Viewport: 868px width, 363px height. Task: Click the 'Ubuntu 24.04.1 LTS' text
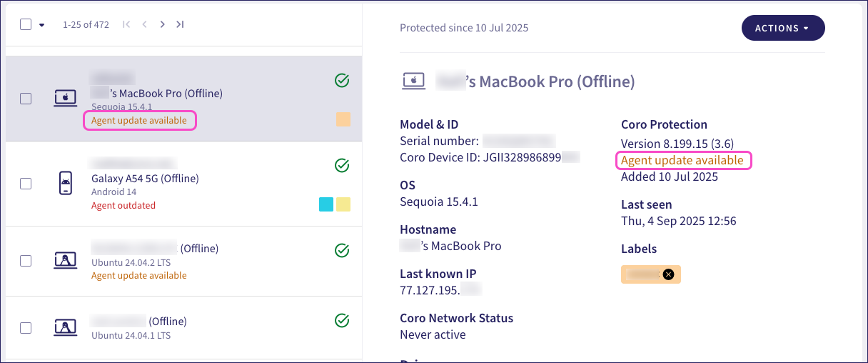tap(131, 335)
